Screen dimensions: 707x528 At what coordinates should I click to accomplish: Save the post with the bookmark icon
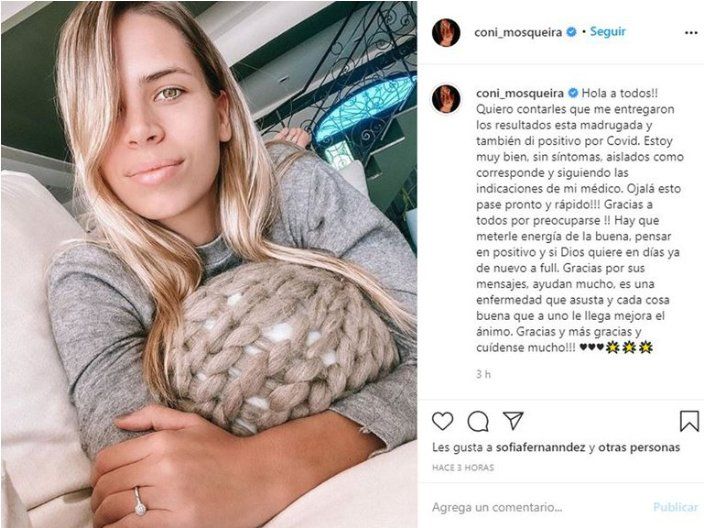(689, 421)
